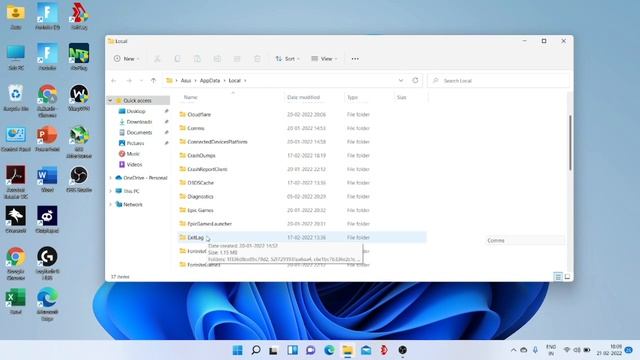
Task: Select the Diagnostics folder
Action: (x=302, y=196)
